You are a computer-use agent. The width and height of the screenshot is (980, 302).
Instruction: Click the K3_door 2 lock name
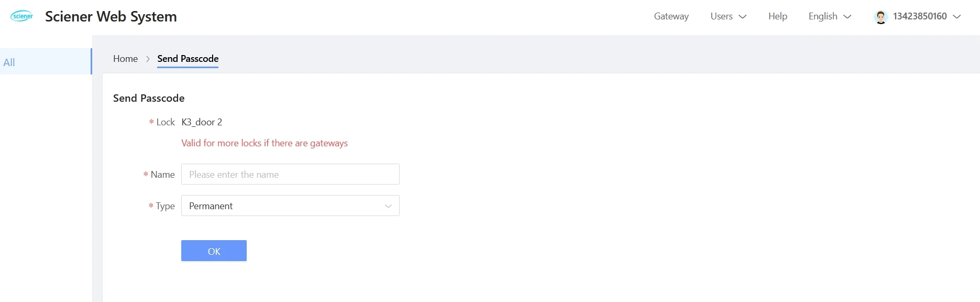coord(202,122)
